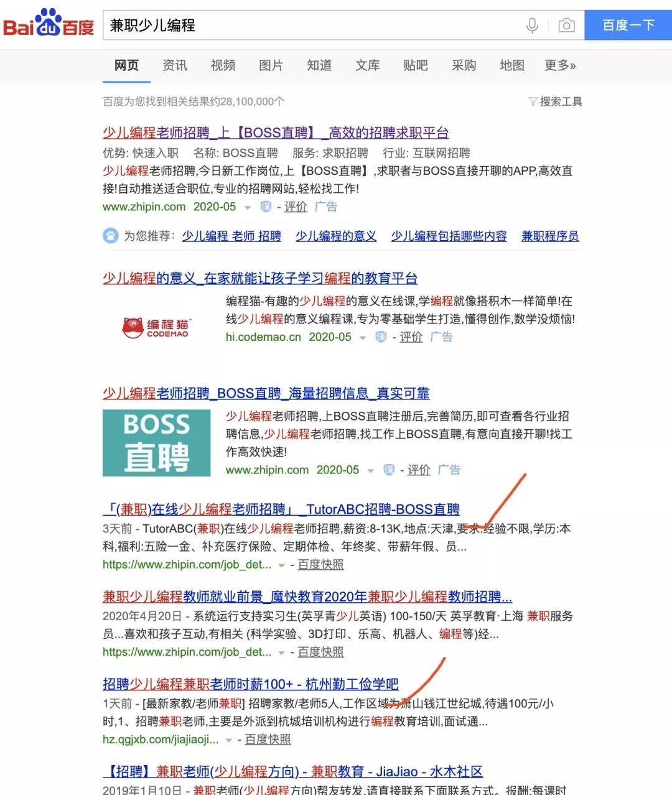Expand dropdown arrow after hi.codemao.cn 2020-05
This screenshot has width=672, height=795.
[x=362, y=338]
